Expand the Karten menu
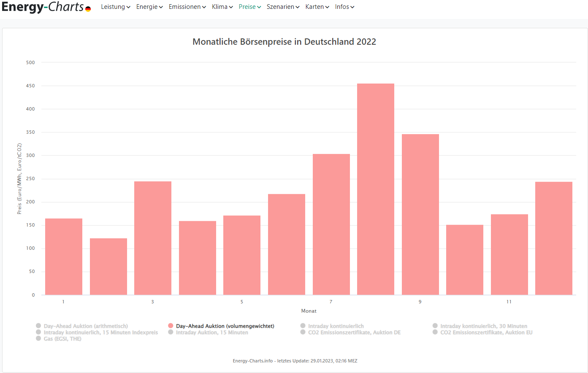 317,7
